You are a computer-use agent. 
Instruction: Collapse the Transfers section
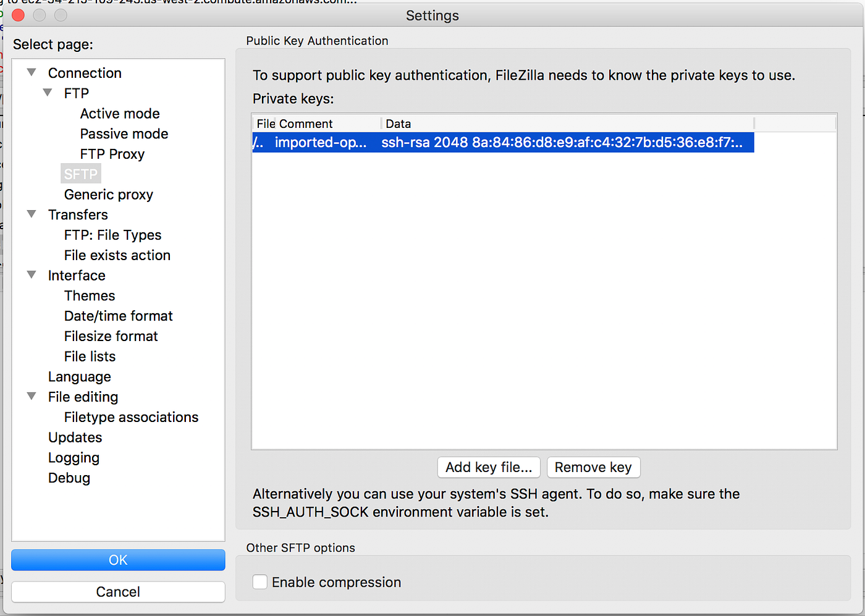(32, 214)
